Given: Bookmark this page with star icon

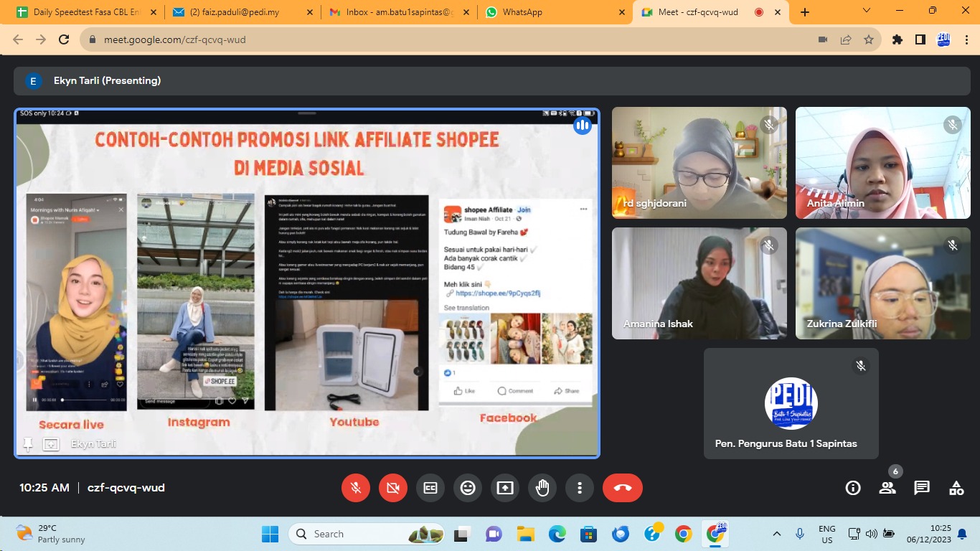Looking at the screenshot, I should click(x=869, y=39).
